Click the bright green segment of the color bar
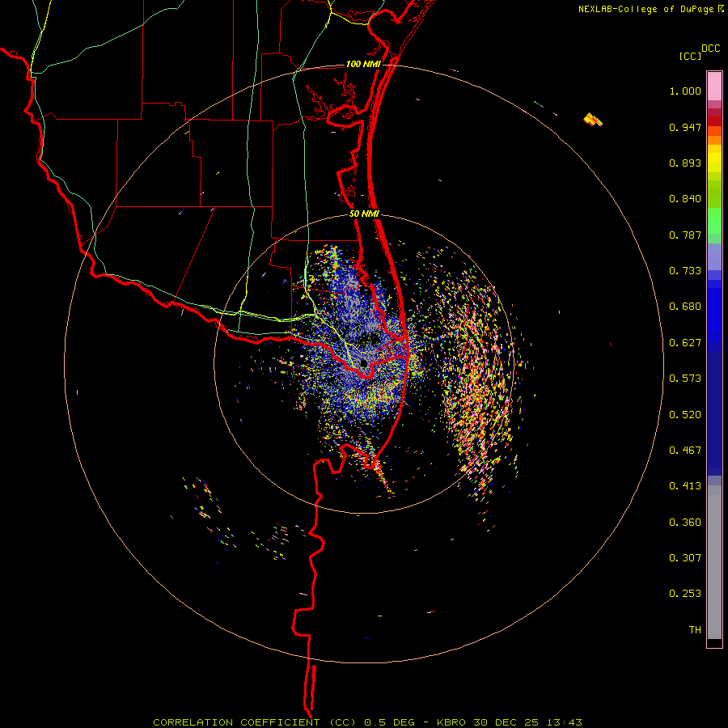 click(x=714, y=221)
